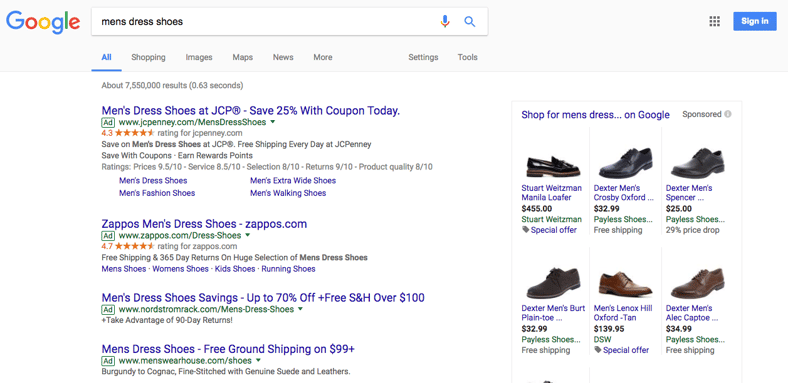This screenshot has width=788, height=383.
Task: Open Men's Lenox Hill Oxford -Tan product title
Action: (x=623, y=313)
